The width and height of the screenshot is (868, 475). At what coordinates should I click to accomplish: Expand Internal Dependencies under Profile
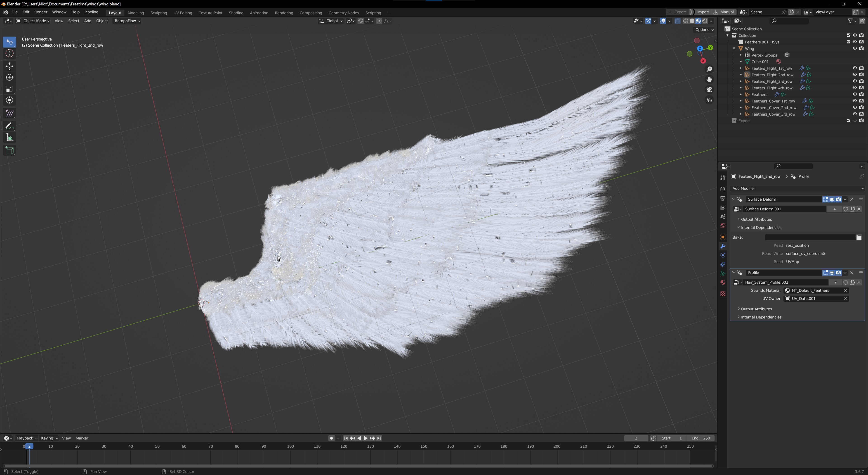tap(738, 317)
